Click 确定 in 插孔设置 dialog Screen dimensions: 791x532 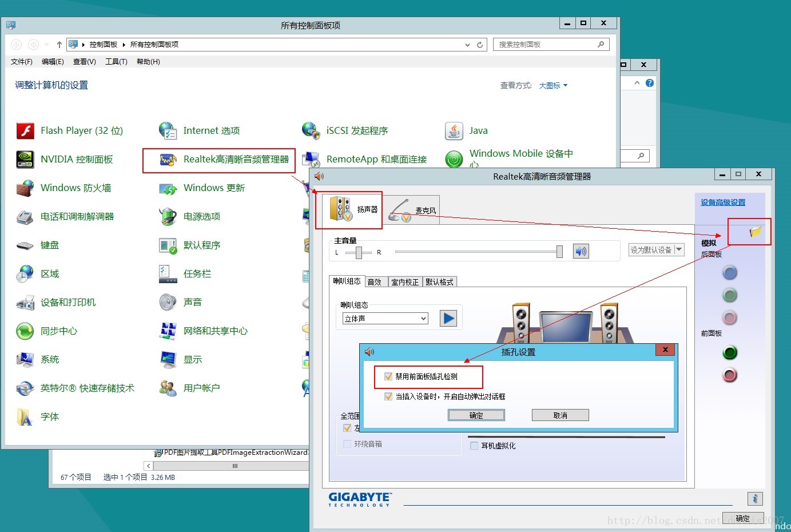(476, 415)
